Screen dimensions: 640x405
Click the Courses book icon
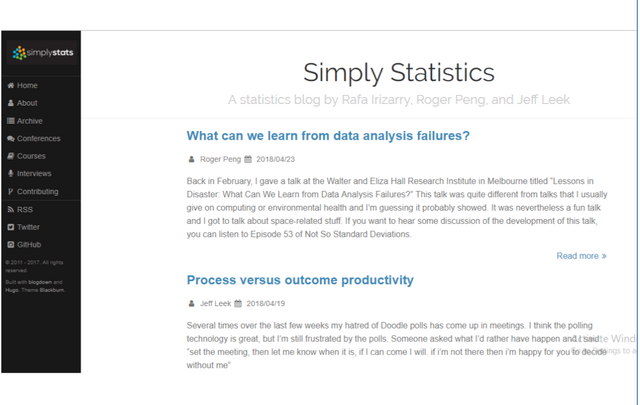[x=10, y=156]
